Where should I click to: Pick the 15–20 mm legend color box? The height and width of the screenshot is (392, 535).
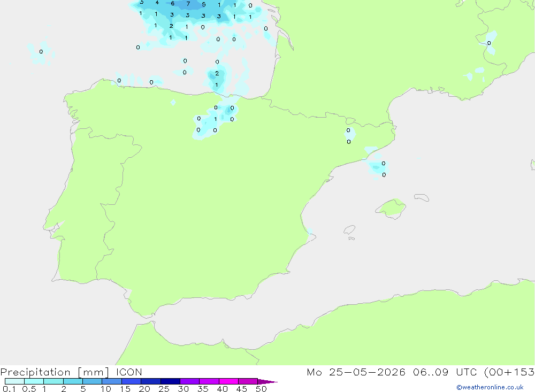tap(131, 381)
